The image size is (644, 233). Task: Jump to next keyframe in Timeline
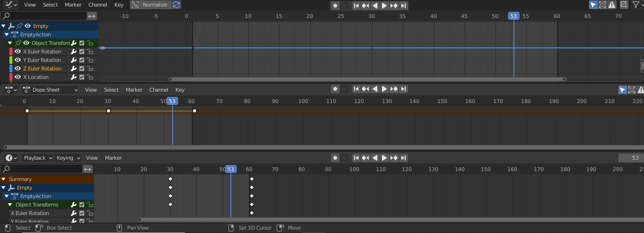point(394,158)
